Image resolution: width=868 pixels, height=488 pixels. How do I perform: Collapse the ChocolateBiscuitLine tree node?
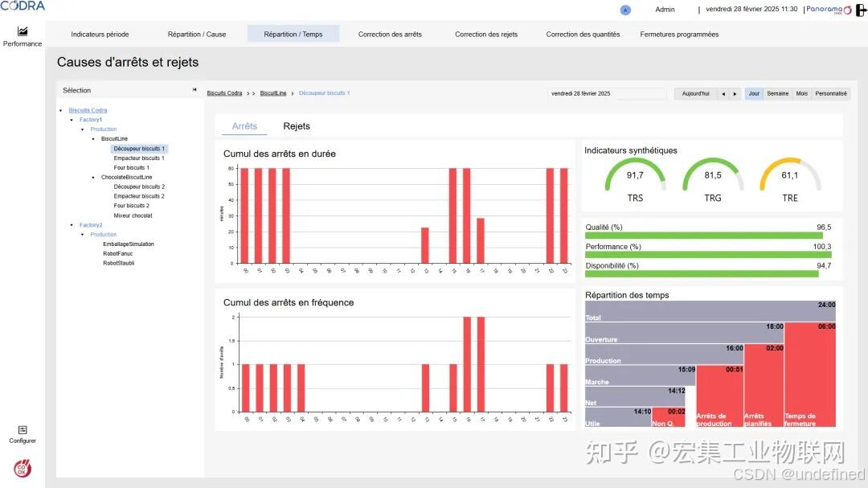pos(93,177)
